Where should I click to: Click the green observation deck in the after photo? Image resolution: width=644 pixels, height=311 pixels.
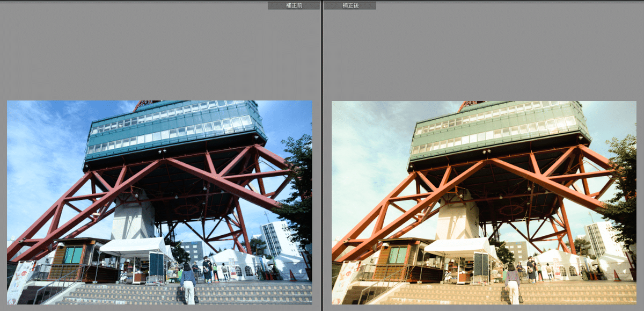pos(499,129)
